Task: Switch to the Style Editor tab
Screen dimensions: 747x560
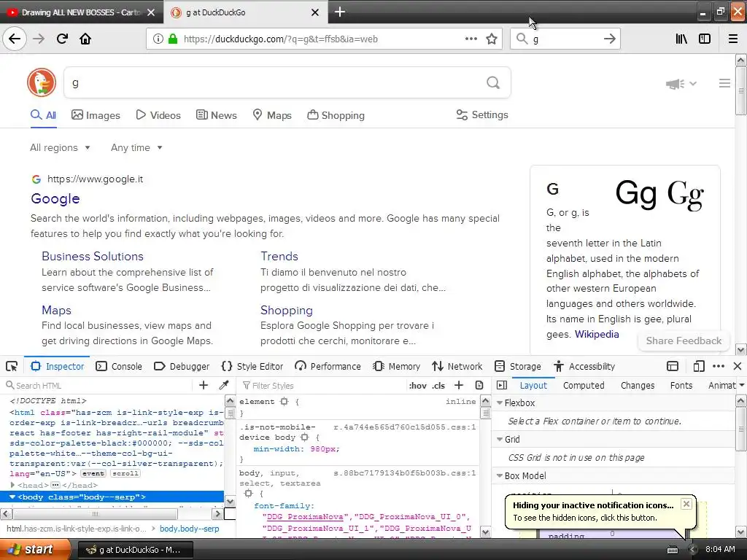Action: click(x=252, y=366)
